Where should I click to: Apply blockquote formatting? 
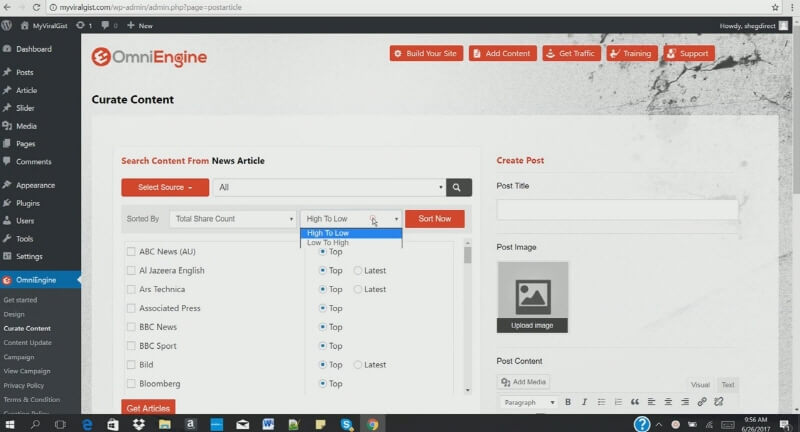click(635, 402)
